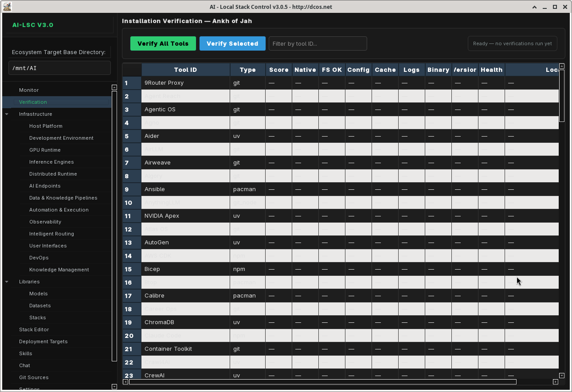
Task: Click the Binary column header
Action: pos(439,70)
